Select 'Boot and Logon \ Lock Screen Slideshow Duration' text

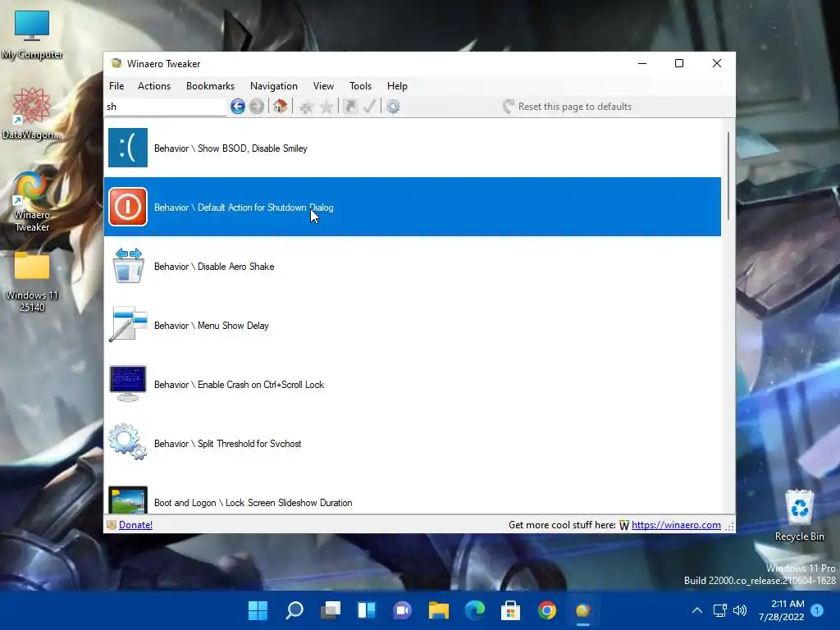pos(253,503)
